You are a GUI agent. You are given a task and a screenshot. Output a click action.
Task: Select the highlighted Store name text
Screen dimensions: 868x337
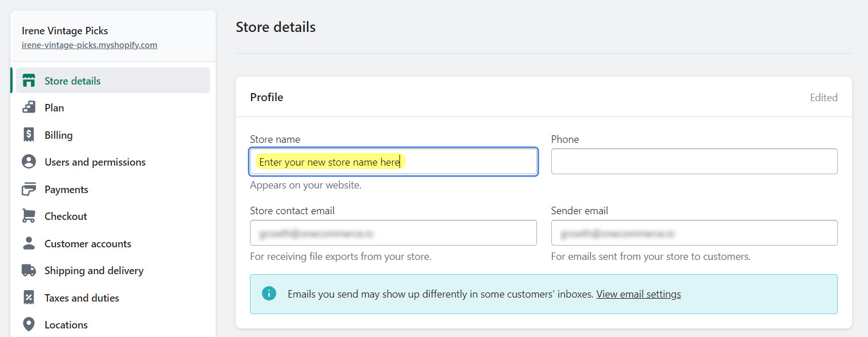329,162
